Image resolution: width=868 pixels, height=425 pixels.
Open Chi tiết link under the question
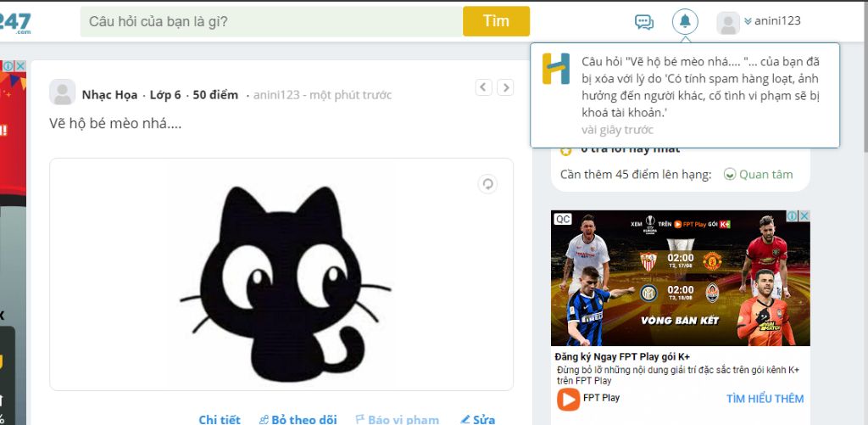coord(220,419)
